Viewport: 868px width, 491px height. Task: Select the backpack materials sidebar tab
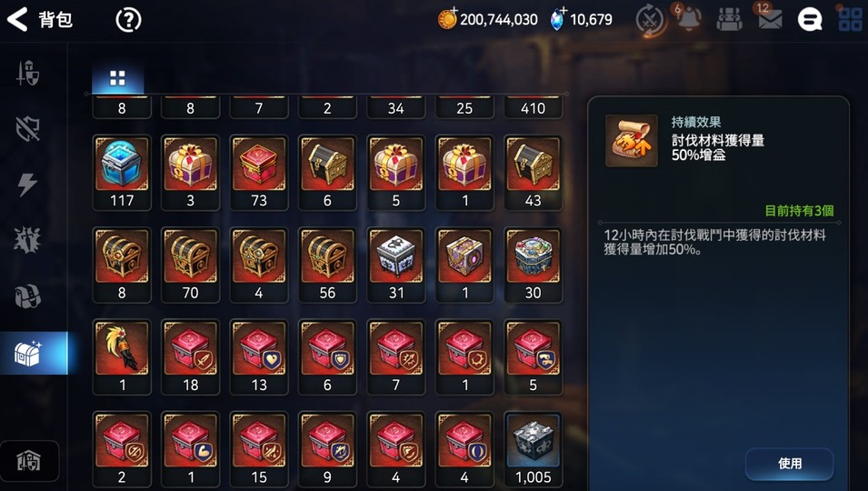point(27,296)
